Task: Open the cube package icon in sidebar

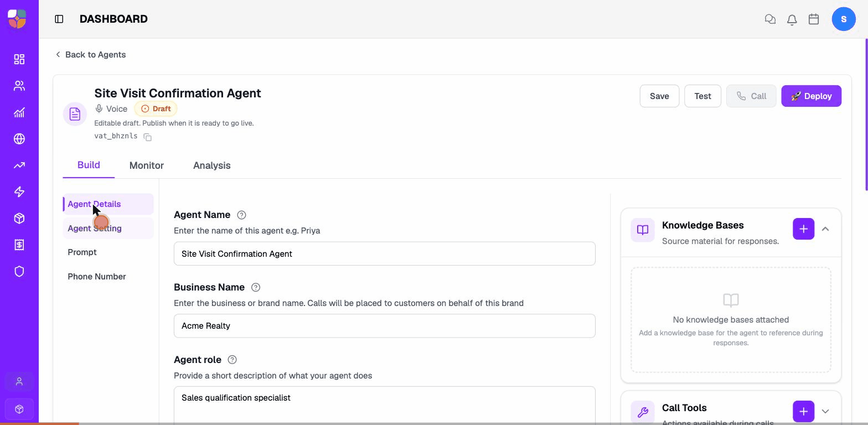Action: tap(19, 219)
